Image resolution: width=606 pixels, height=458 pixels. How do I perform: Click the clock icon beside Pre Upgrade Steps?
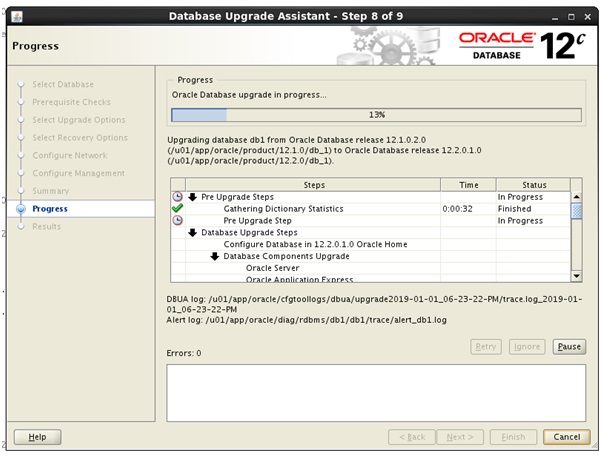(177, 197)
